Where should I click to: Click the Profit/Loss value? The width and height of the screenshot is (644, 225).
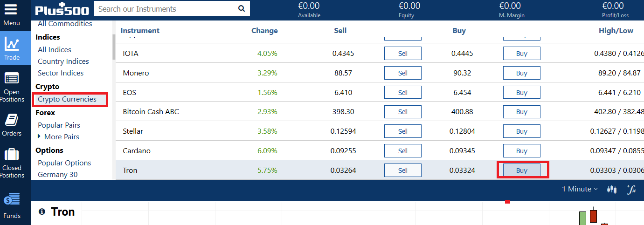pos(613,6)
